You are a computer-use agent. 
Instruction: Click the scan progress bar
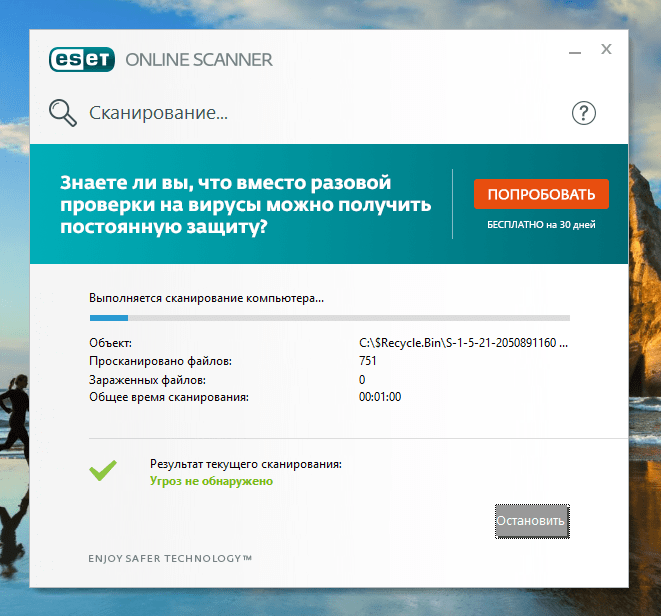(x=330, y=318)
